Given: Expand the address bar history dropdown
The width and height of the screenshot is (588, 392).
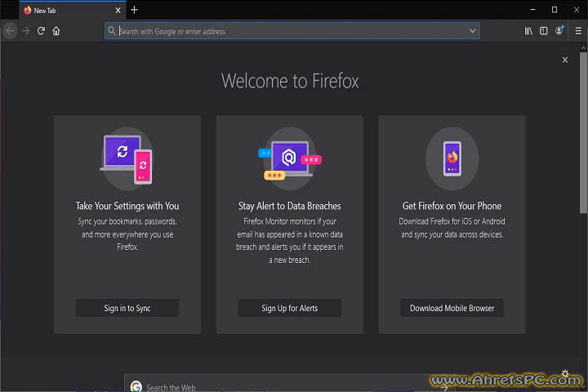Looking at the screenshot, I should click(x=473, y=31).
